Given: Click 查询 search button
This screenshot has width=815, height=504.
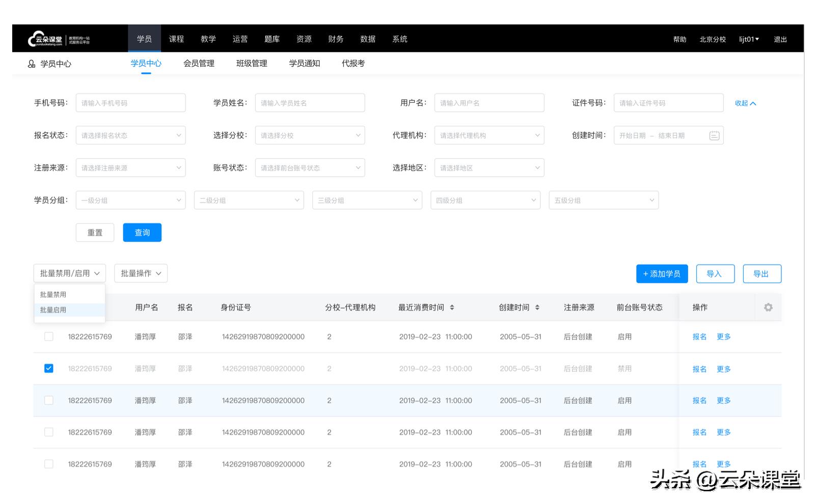Looking at the screenshot, I should point(142,233).
